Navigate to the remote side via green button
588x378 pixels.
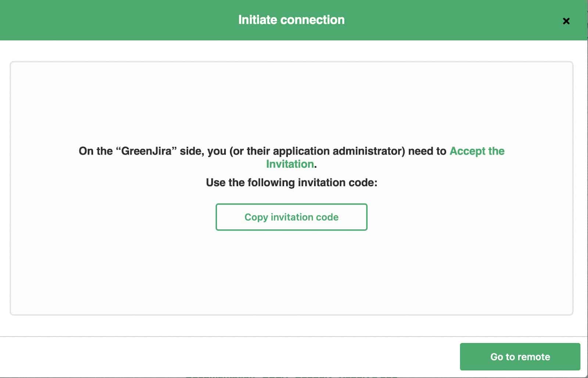point(520,357)
